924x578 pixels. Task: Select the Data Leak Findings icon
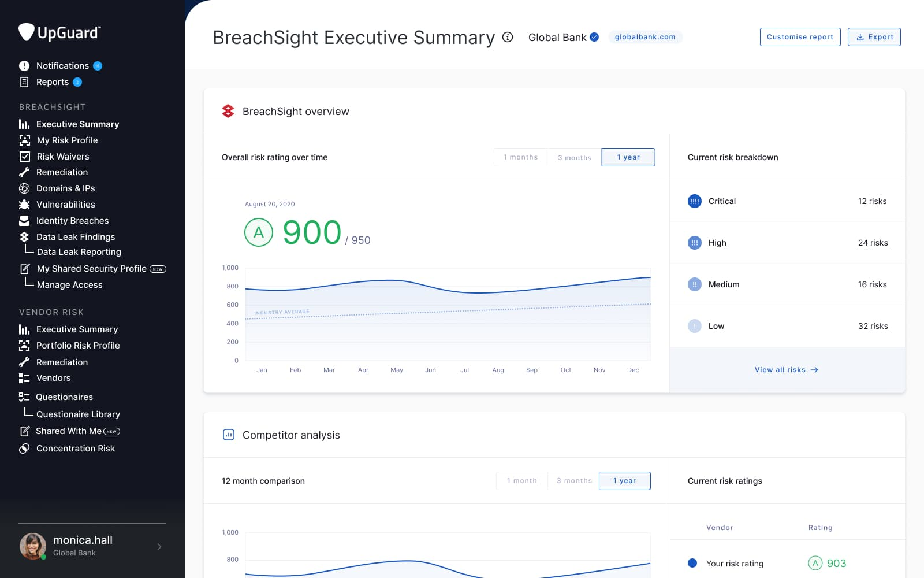(x=24, y=236)
